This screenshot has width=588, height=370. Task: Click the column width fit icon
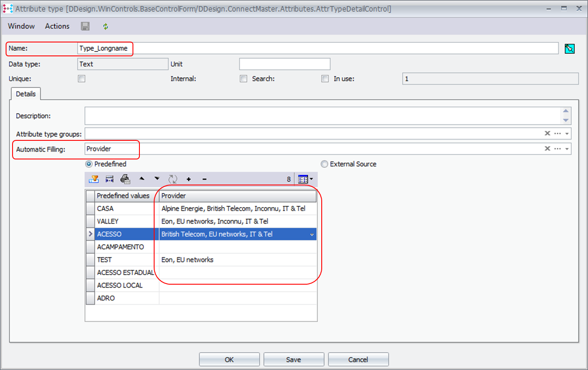click(110, 179)
